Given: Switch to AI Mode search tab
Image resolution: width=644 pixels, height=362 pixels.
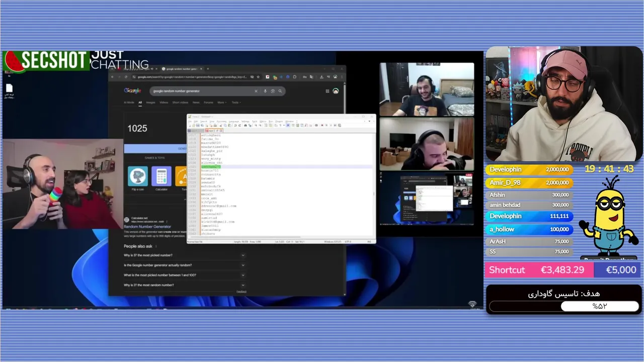Looking at the screenshot, I should pos(129,102).
